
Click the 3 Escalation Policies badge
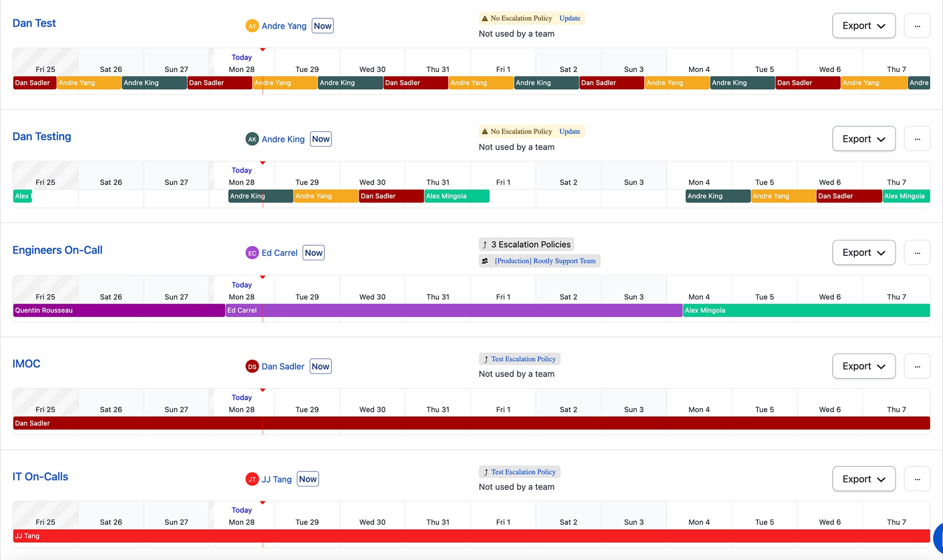(x=527, y=245)
